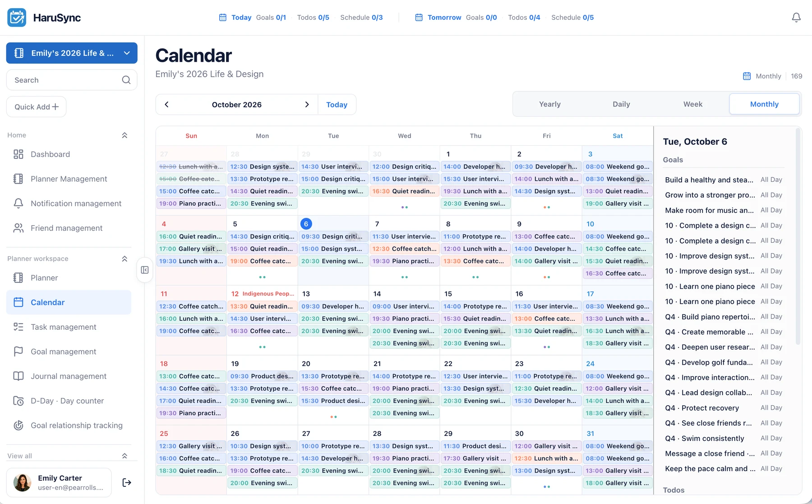Go to Notification management
This screenshot has width=812, height=504.
(x=69, y=203)
